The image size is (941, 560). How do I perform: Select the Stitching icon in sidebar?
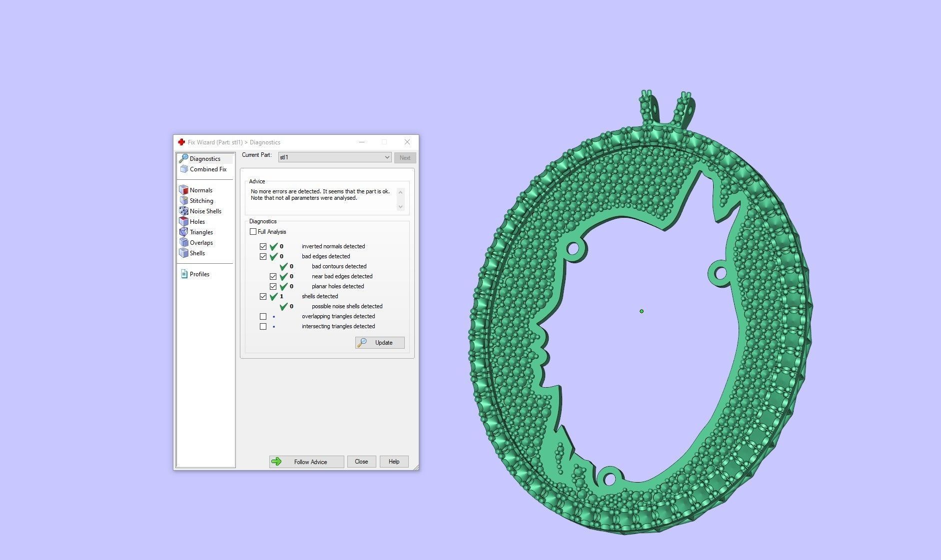point(183,200)
